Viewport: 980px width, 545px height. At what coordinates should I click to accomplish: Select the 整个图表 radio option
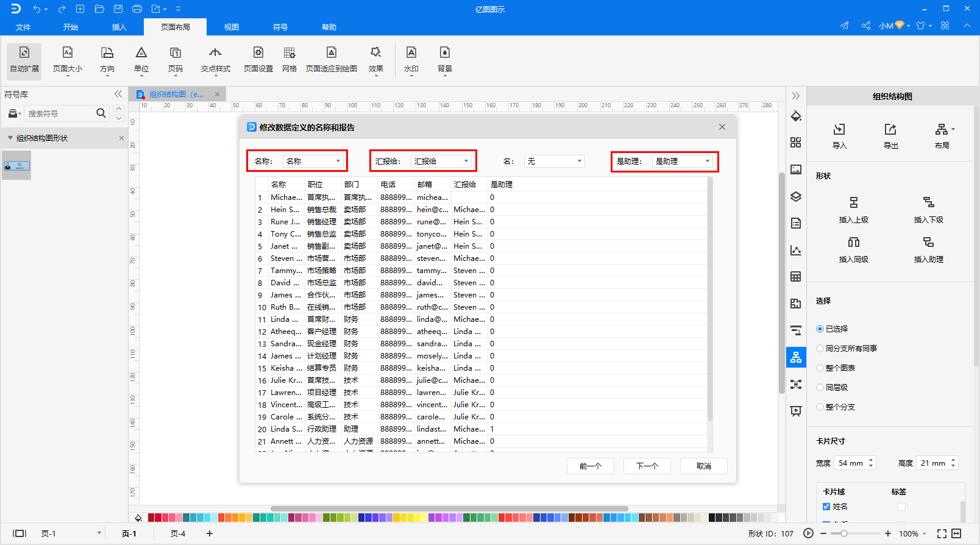[820, 368]
